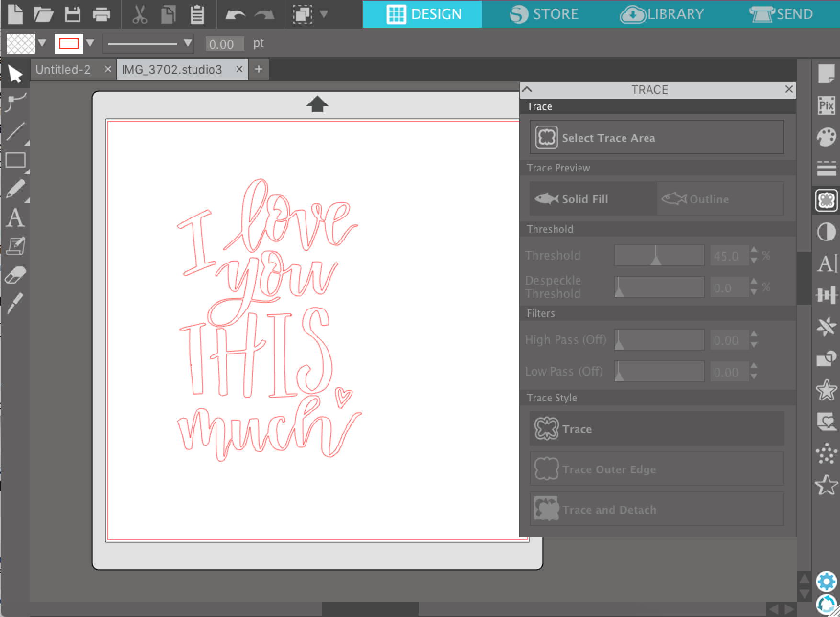Image resolution: width=840 pixels, height=617 pixels.
Task: Click the select all icon in the toolbar
Action: click(x=302, y=14)
